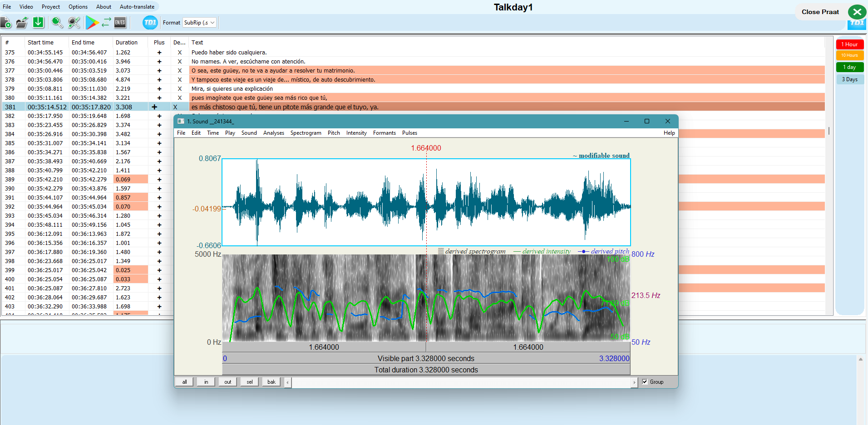
Task: Click 'Total duration 3.328000 seconds' bar
Action: coord(426,370)
